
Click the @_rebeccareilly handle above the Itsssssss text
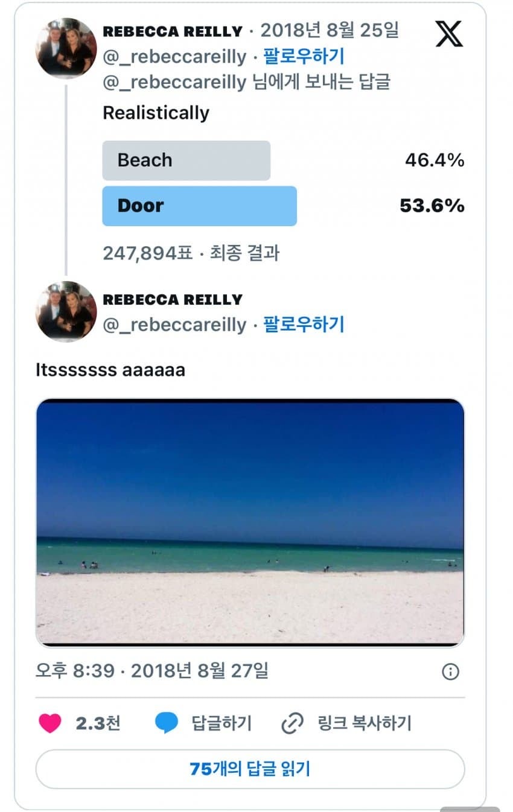pos(174,325)
